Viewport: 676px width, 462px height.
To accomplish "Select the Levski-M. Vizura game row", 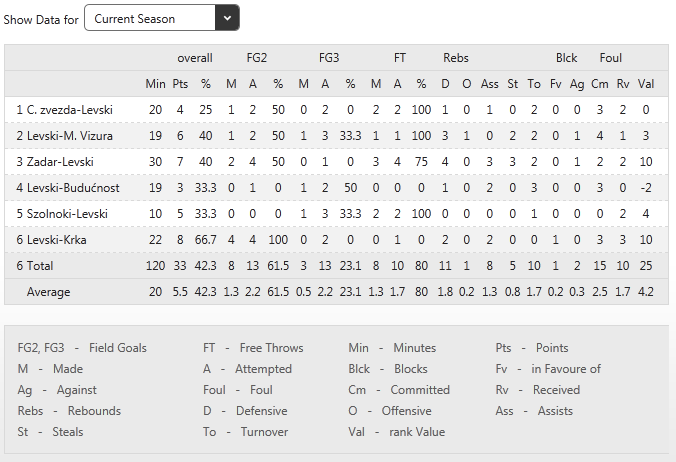I will 336,136.
